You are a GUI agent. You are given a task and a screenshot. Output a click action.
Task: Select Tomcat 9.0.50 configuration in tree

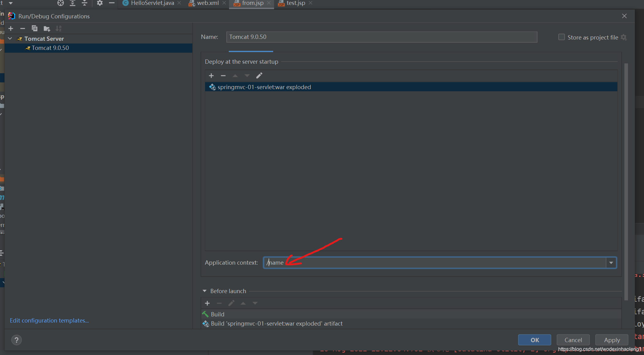pyautogui.click(x=98, y=48)
